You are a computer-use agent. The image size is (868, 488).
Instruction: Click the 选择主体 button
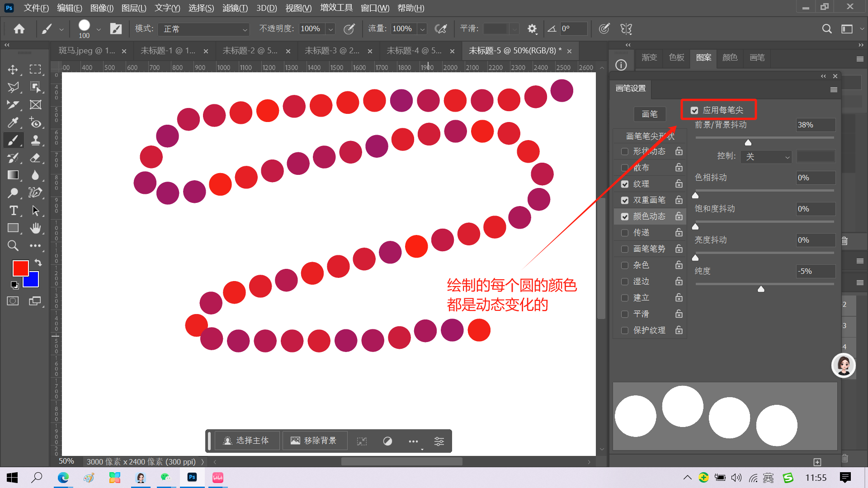click(x=247, y=441)
